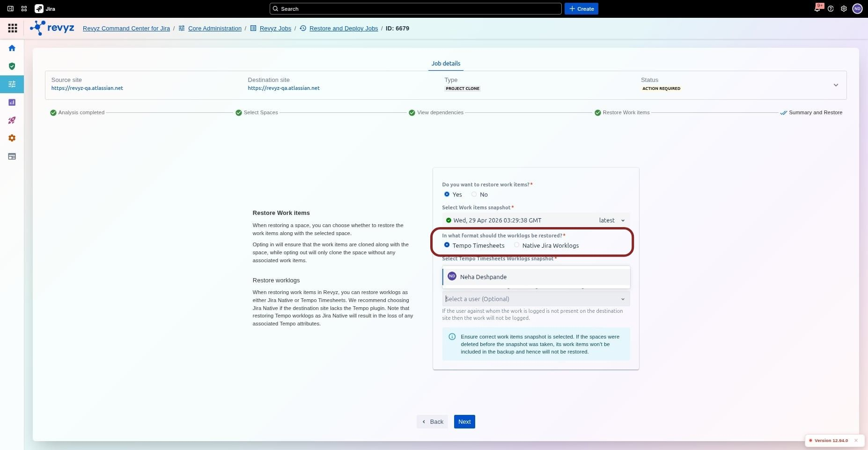868x450 pixels.
Task: Expand the job details panel chevron
Action: coord(836,85)
